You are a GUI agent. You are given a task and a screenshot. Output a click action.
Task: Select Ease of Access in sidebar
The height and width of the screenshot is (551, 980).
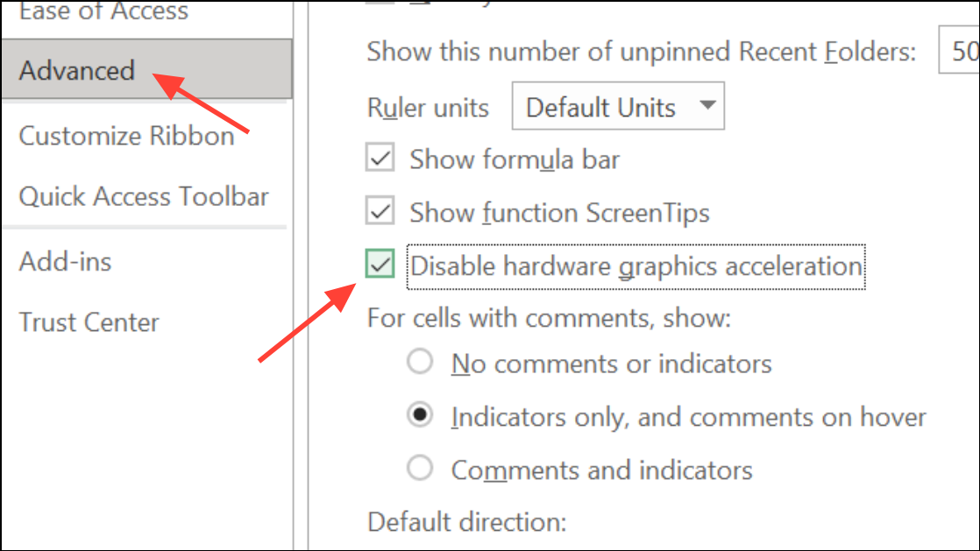coord(103,11)
